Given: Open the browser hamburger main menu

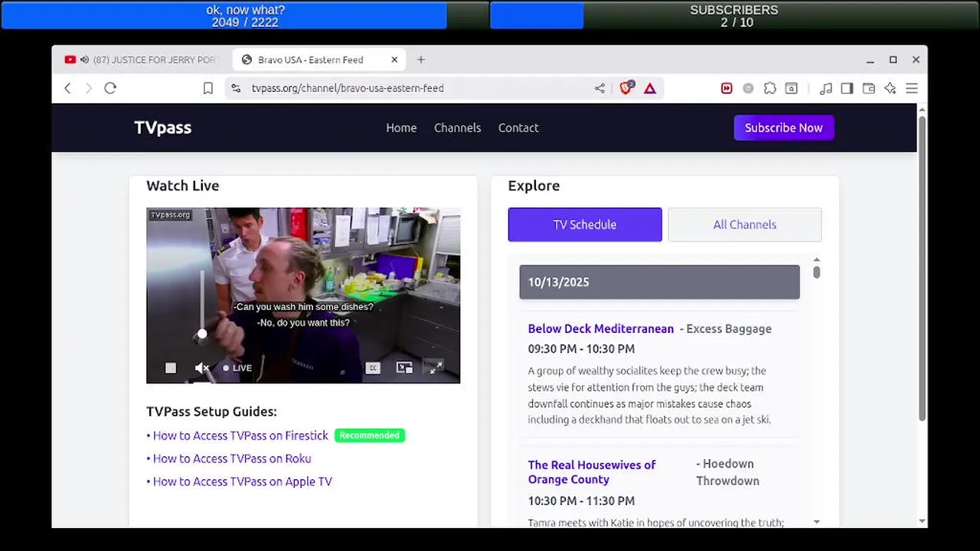Looking at the screenshot, I should (911, 88).
